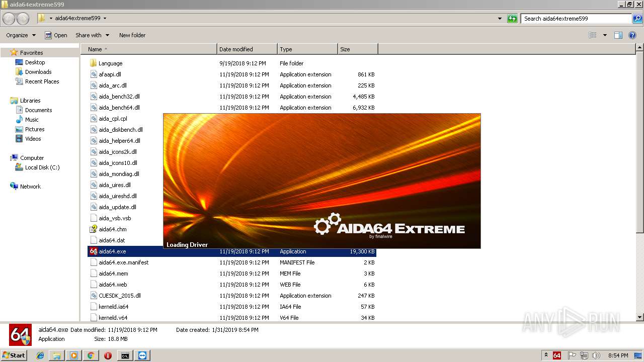Click the CUESDK_2015.dll file icon
This screenshot has width=644, height=362.
93,296
